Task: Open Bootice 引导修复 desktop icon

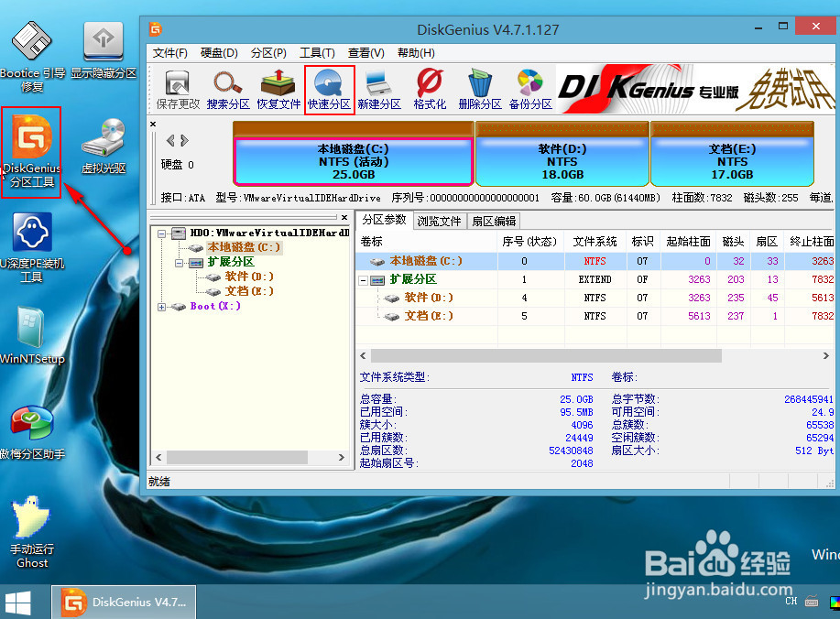Action: [32, 56]
